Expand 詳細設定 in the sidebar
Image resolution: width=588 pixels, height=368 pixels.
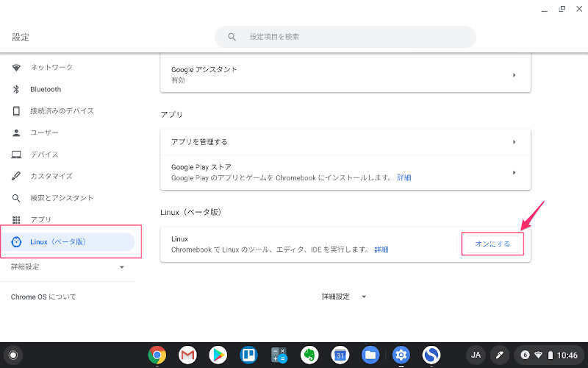68,267
